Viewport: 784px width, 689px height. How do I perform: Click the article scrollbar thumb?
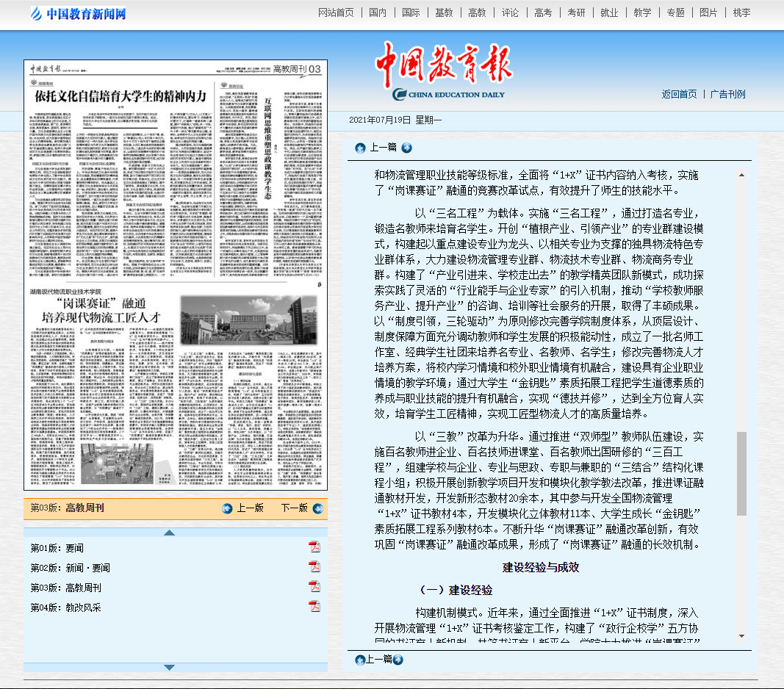pyautogui.click(x=742, y=474)
